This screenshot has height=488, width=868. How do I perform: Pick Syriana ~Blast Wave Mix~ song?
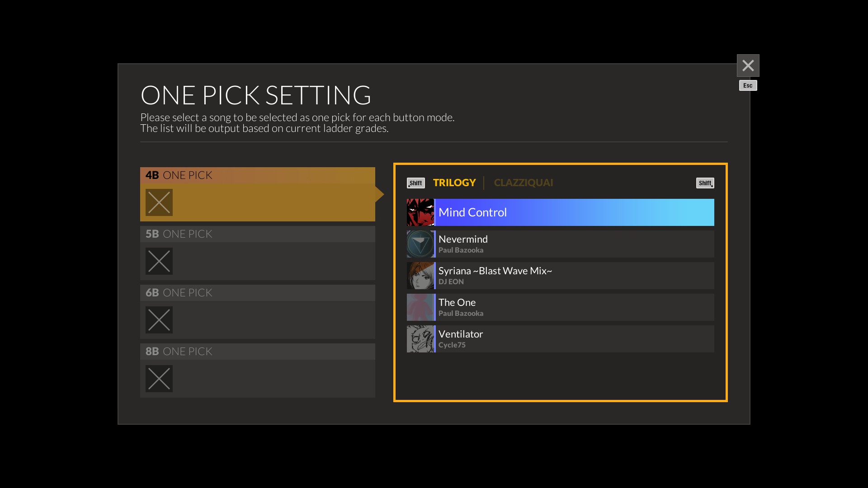pos(574,276)
